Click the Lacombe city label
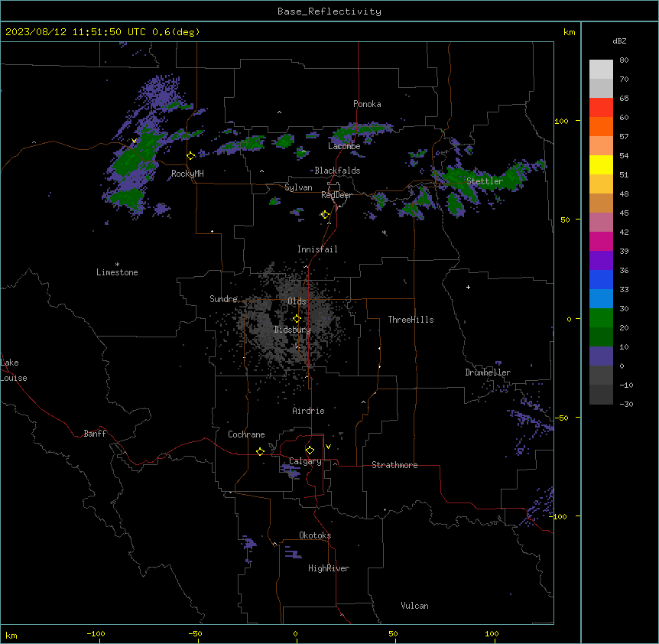 (344, 146)
